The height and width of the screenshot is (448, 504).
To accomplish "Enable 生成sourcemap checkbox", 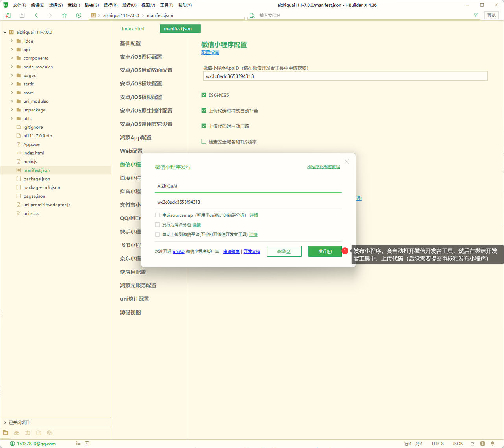I will coord(157,215).
